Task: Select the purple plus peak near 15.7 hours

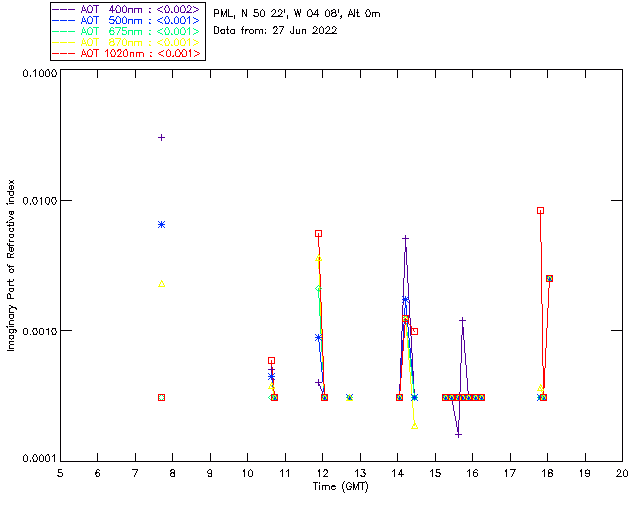Action: 462,321
